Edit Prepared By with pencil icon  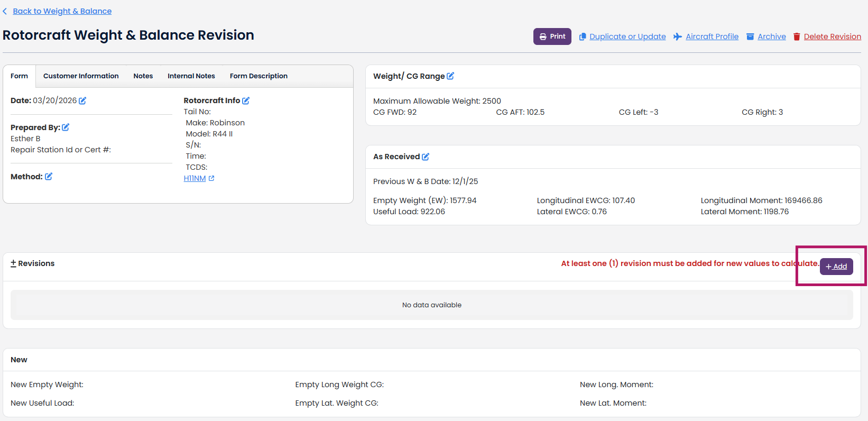[66, 127]
